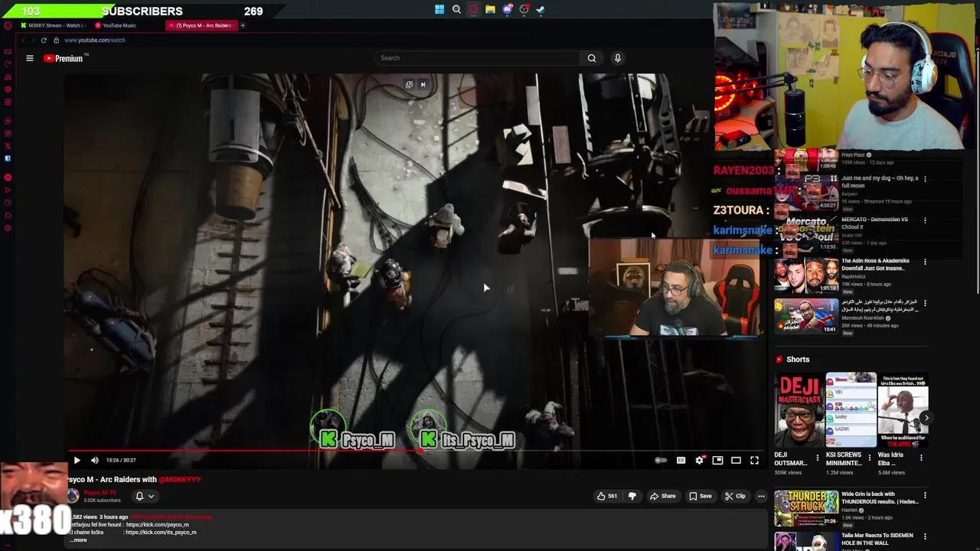Click the pop-out overlay icon atop player
This screenshot has height=551, width=980.
(x=410, y=85)
